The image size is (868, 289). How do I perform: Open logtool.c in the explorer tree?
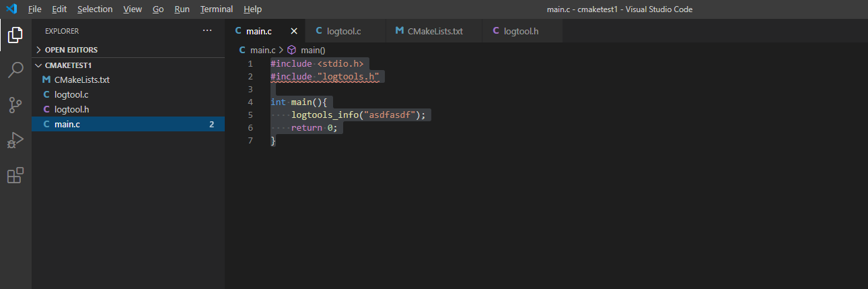(128, 94)
